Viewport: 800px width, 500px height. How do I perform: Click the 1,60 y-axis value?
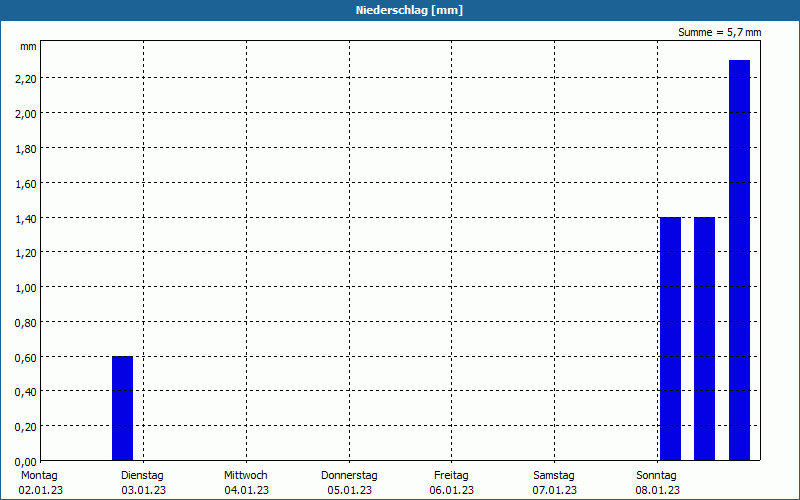26,183
